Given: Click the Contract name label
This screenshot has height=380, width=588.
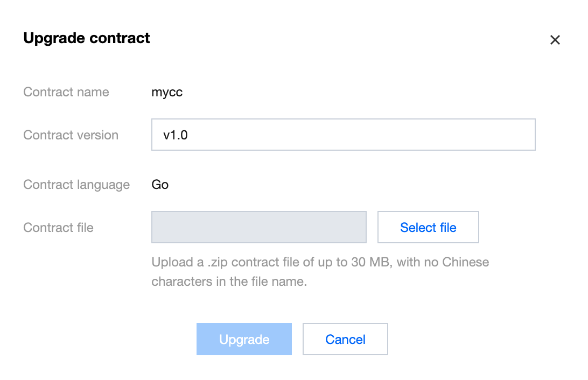Looking at the screenshot, I should pyautogui.click(x=66, y=92).
